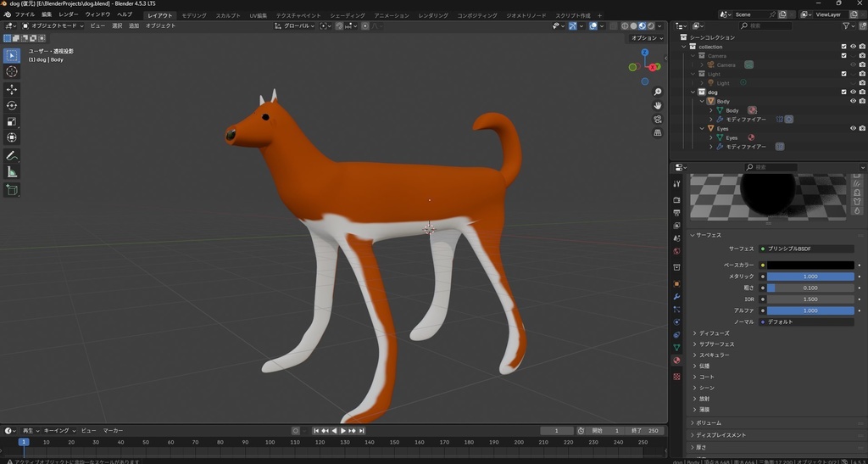Open the Object properties tab

tap(676, 284)
